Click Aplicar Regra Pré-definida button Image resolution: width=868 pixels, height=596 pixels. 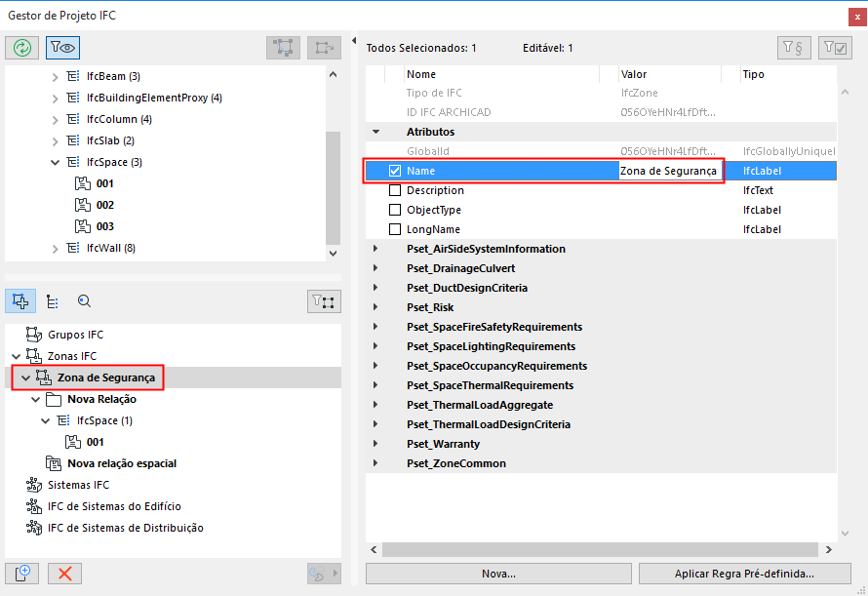pos(743,574)
